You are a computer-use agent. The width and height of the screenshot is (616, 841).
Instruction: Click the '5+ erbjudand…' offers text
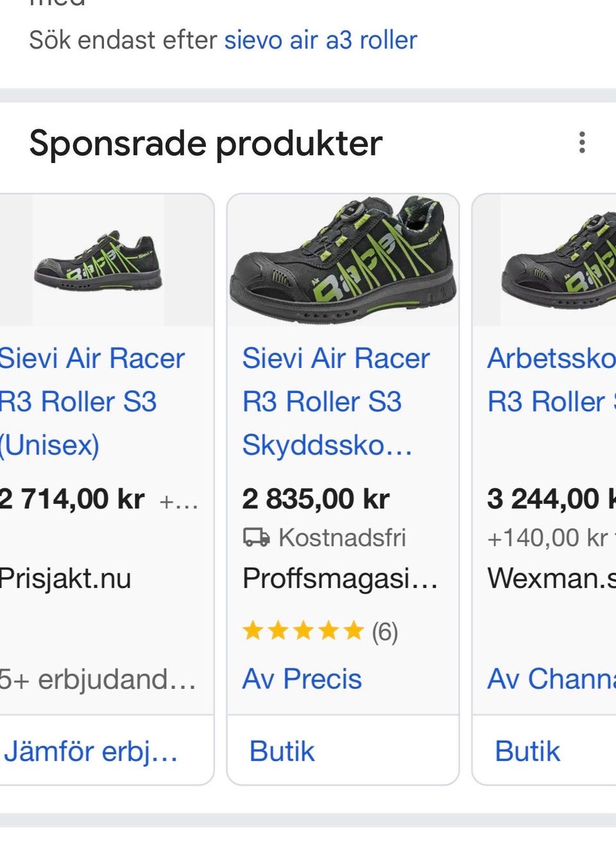98,679
